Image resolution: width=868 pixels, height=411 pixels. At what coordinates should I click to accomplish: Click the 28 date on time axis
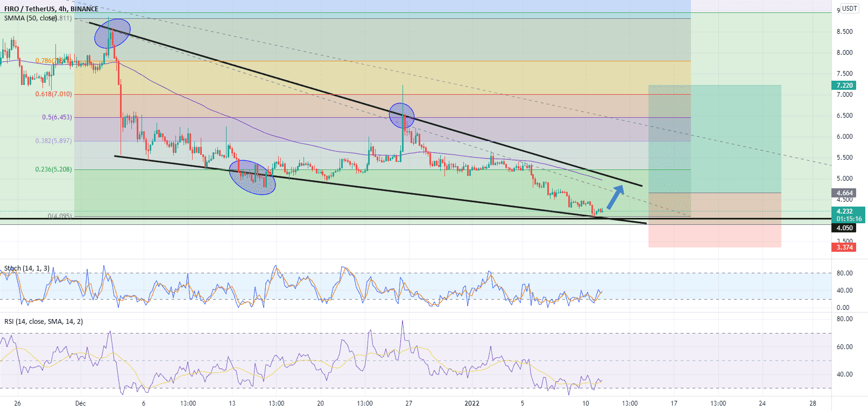coord(813,403)
